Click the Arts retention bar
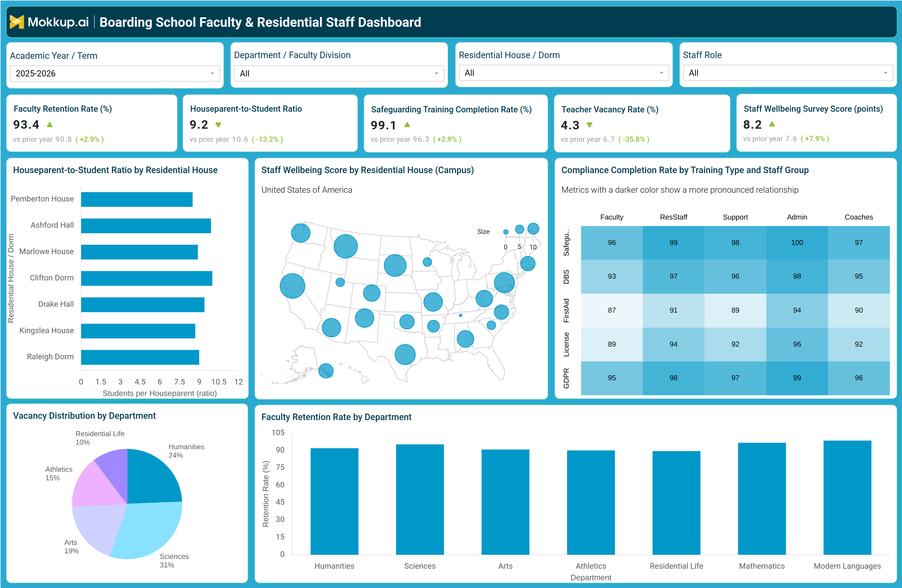 tap(505, 502)
